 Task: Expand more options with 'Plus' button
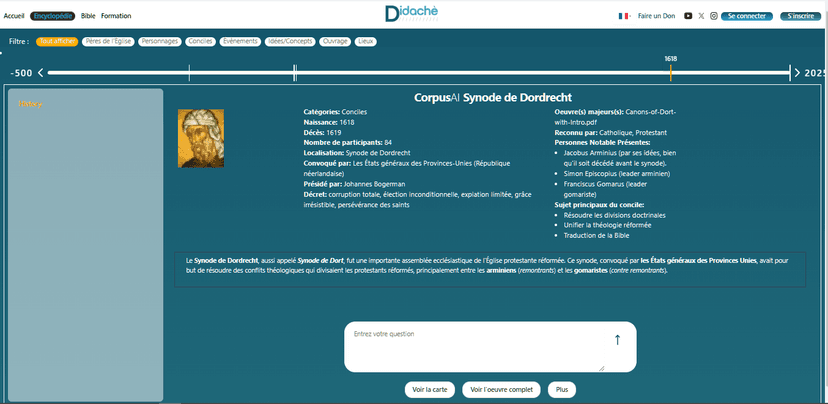(x=561, y=389)
